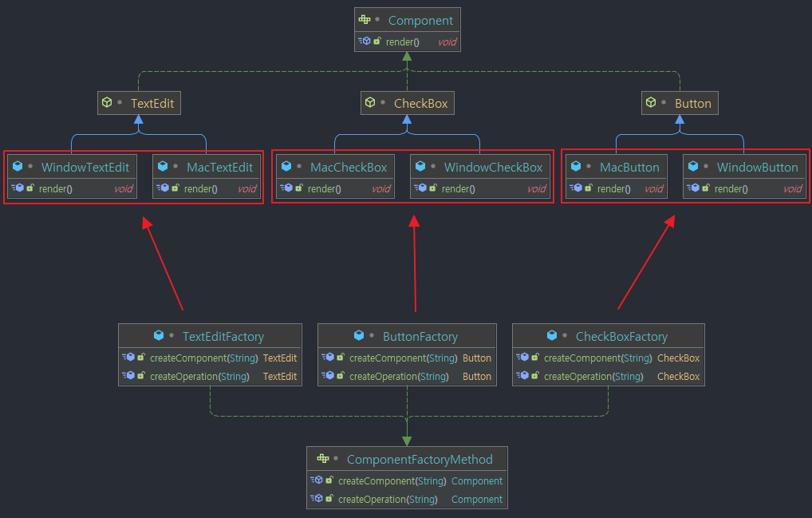Click render() in the WindowTextEdit node
Screen dimensions: 812x518
click(55, 189)
